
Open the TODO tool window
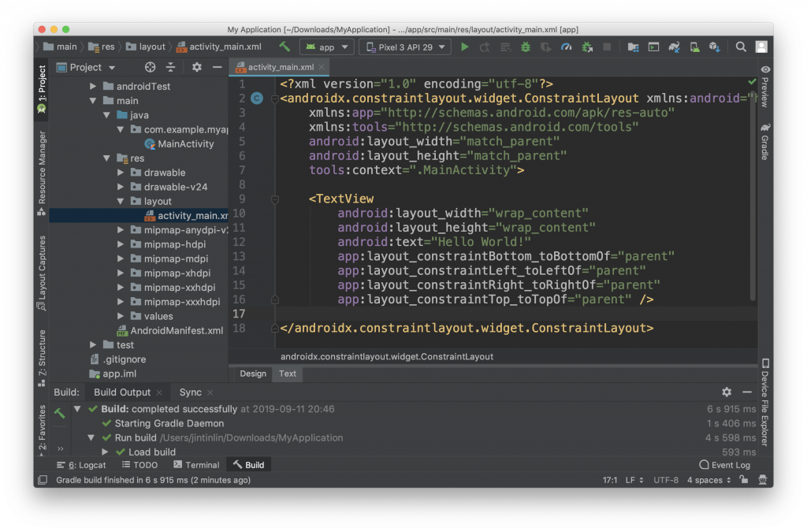140,464
